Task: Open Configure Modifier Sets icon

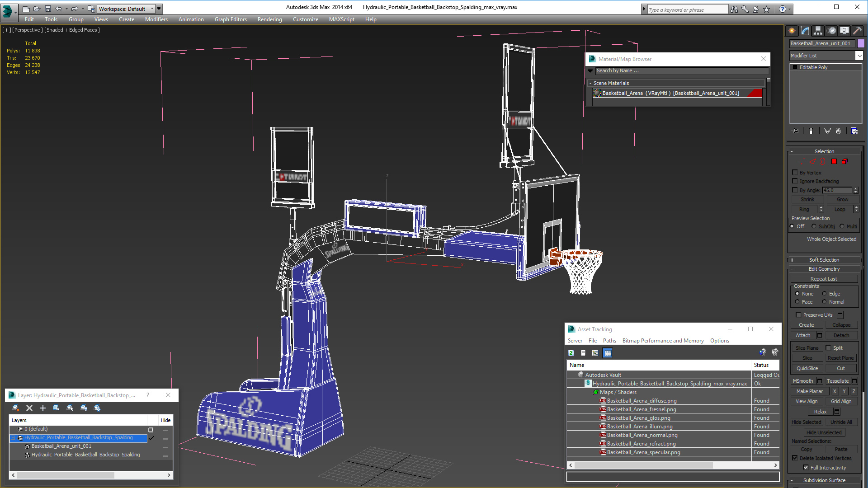Action: [854, 131]
